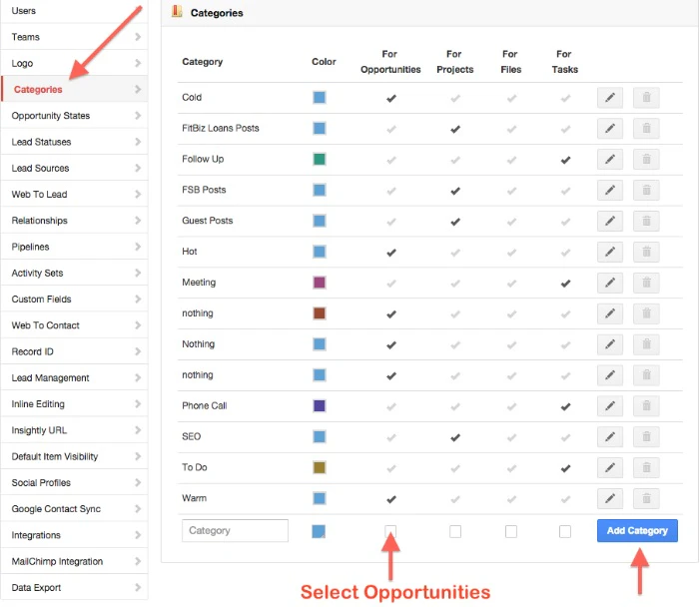The width and height of the screenshot is (700, 607).
Task: Select Categories in settings sidebar
Action: [74, 89]
